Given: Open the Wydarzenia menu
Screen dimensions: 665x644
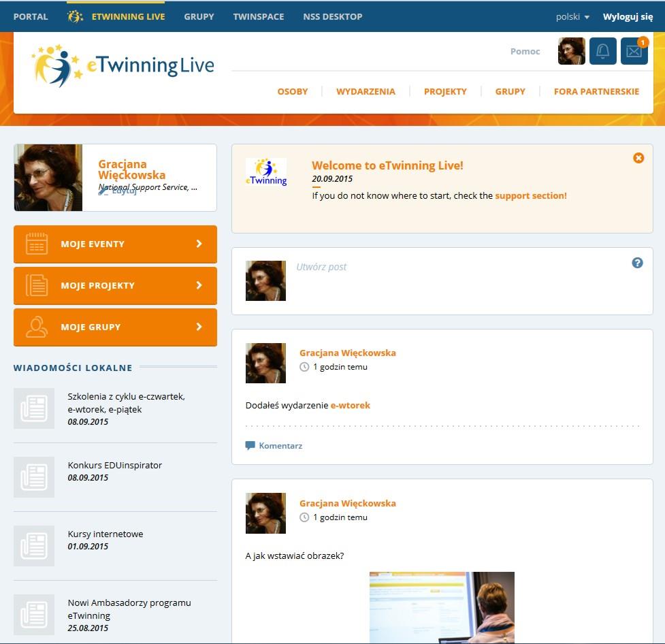Looking at the screenshot, I should [366, 92].
